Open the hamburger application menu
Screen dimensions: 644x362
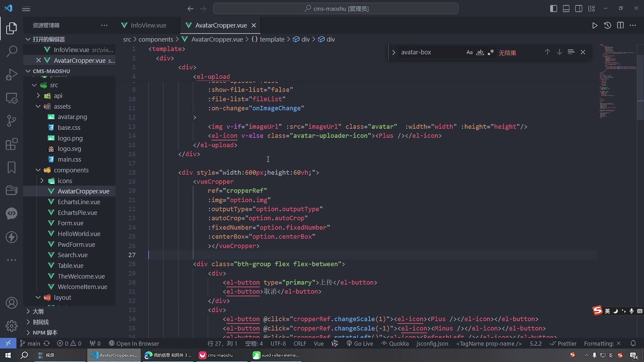tap(26, 9)
